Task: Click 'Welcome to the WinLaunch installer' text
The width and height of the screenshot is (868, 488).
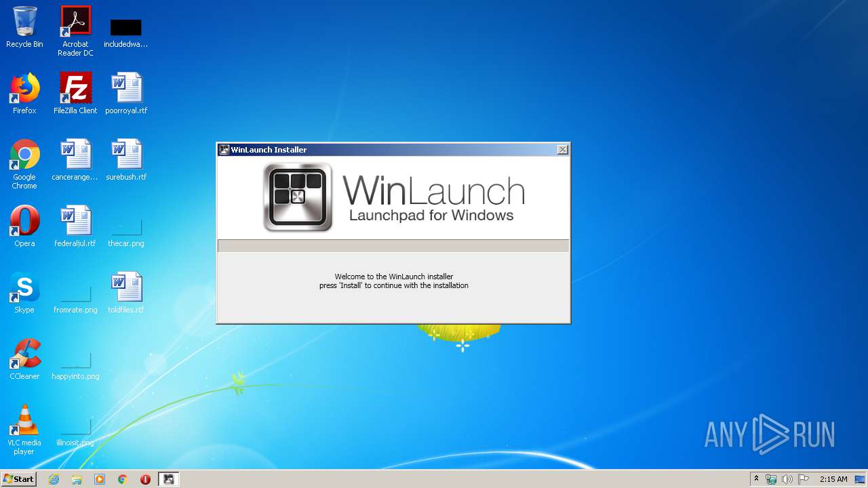Action: 394,277
